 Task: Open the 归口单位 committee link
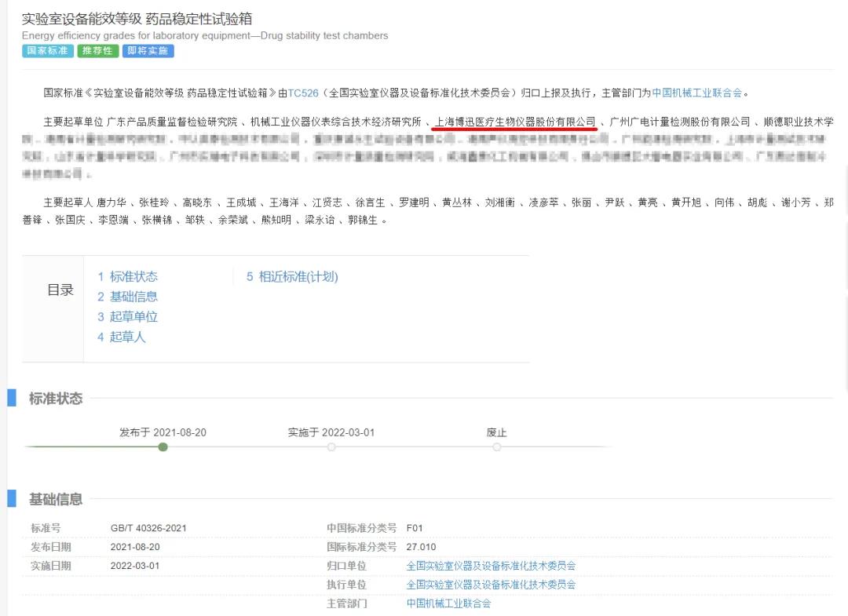[x=491, y=566]
